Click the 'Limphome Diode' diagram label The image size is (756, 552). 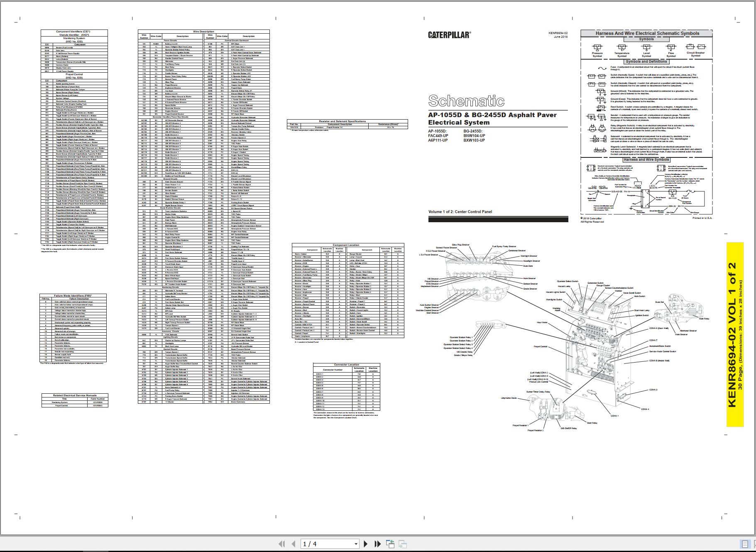pyautogui.click(x=509, y=398)
